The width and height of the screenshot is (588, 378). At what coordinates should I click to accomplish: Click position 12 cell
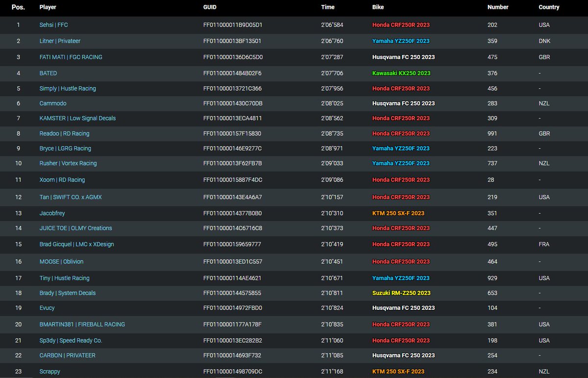(x=19, y=197)
